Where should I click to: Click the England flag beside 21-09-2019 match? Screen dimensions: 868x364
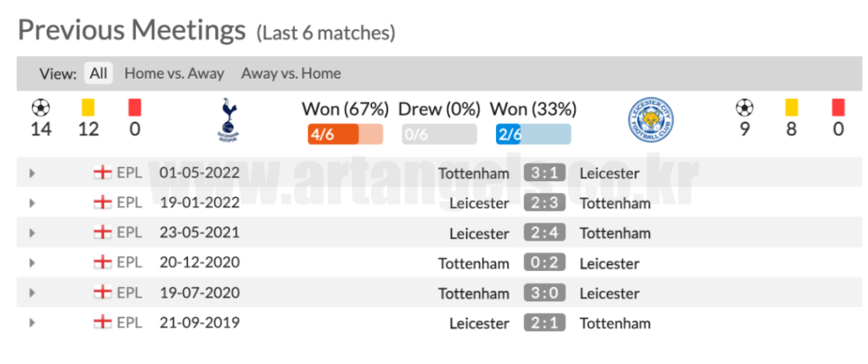click(103, 323)
